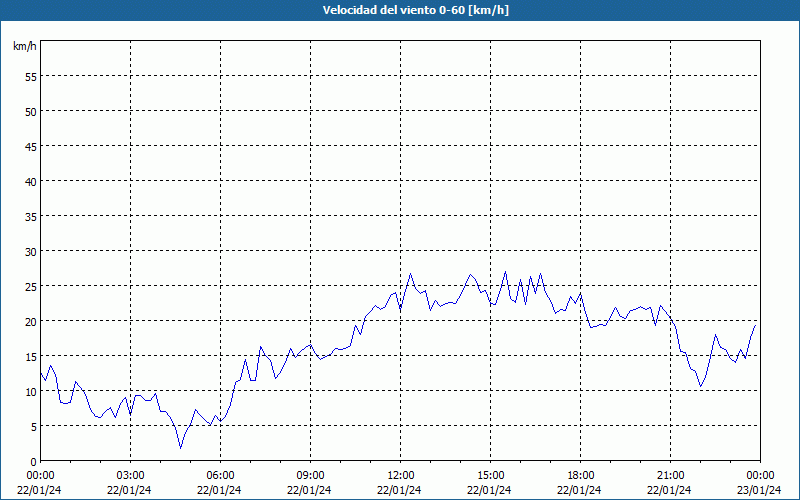Click the km/h unit label
Image resolution: width=800 pixels, height=500 pixels.
(x=24, y=46)
